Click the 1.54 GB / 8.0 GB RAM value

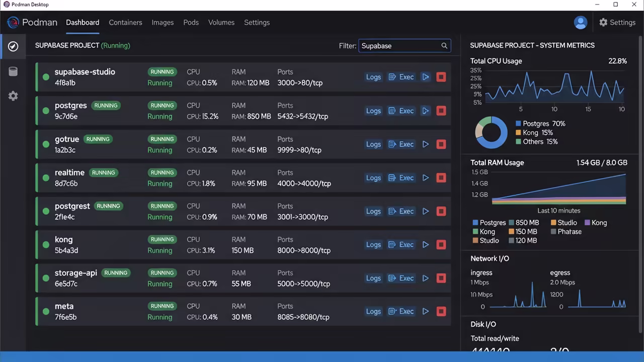602,163
